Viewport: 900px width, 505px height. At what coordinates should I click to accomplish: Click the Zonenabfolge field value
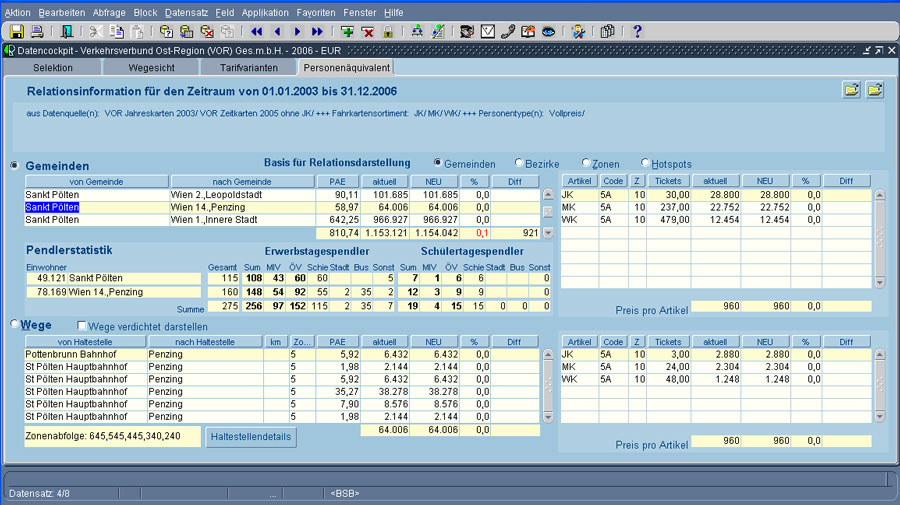click(x=112, y=436)
